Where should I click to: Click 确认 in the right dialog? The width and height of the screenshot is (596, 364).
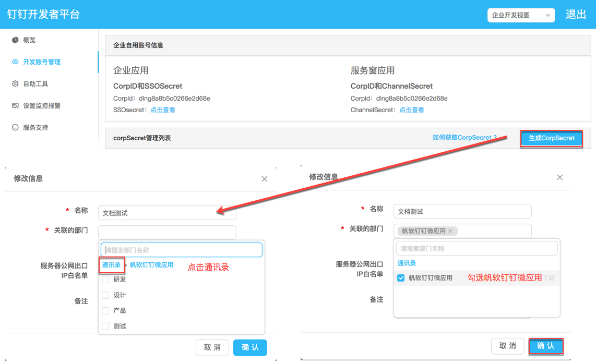(x=546, y=346)
